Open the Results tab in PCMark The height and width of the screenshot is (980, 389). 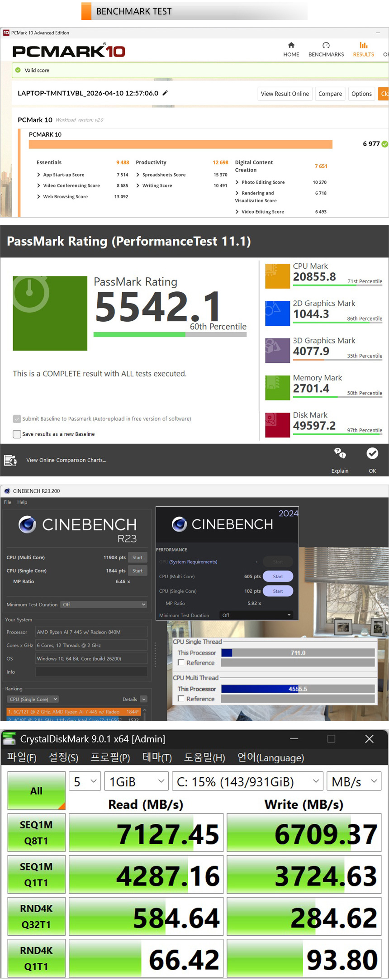(x=363, y=49)
